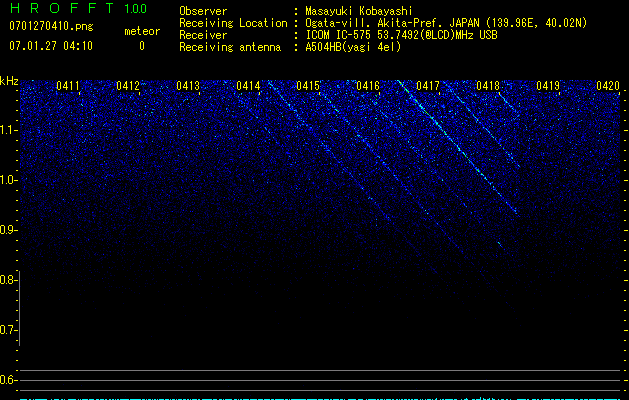Click the Observer name Masayuki Kobayashi
This screenshot has width=629, height=400.
[x=359, y=11]
